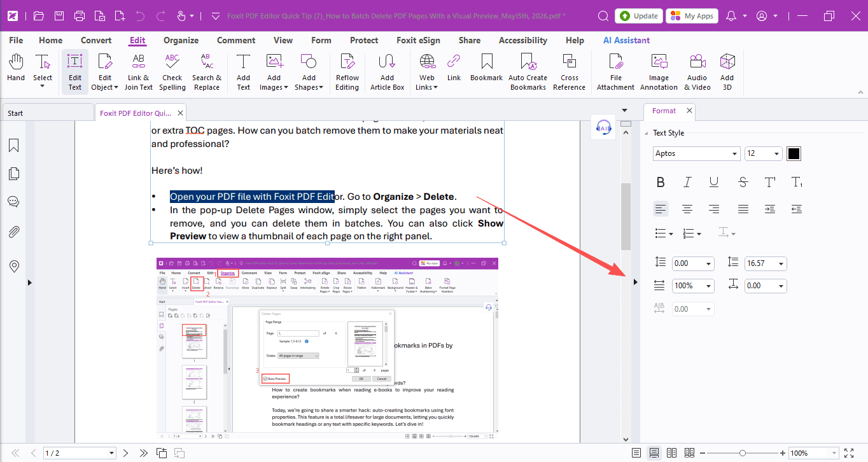Add an Article Box
Image resolution: width=868 pixels, height=462 pixels.
tap(387, 71)
